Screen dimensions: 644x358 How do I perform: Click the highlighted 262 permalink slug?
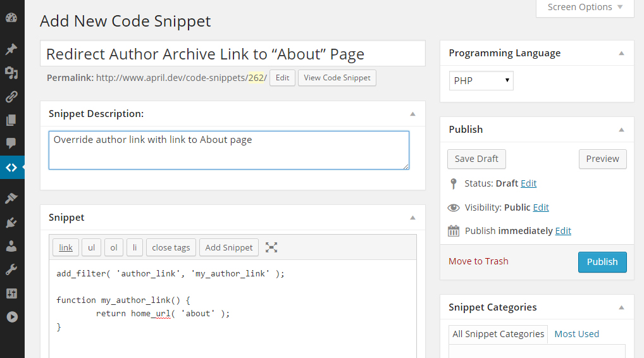pyautogui.click(x=256, y=78)
